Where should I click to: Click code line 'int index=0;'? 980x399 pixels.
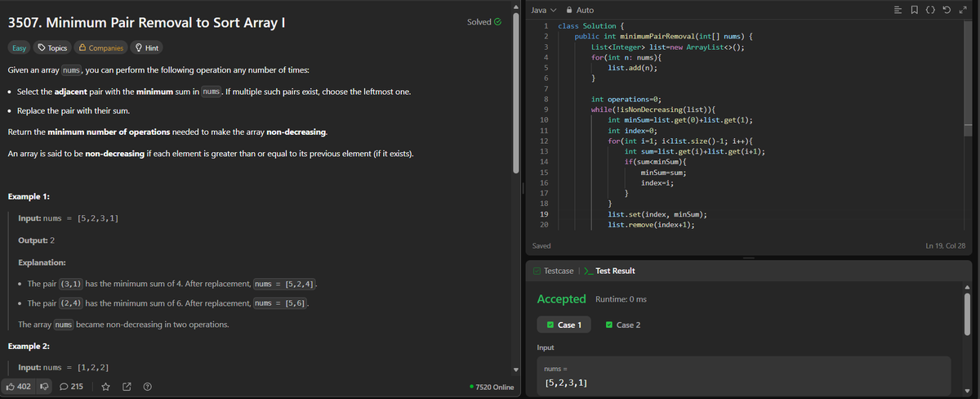pyautogui.click(x=633, y=130)
